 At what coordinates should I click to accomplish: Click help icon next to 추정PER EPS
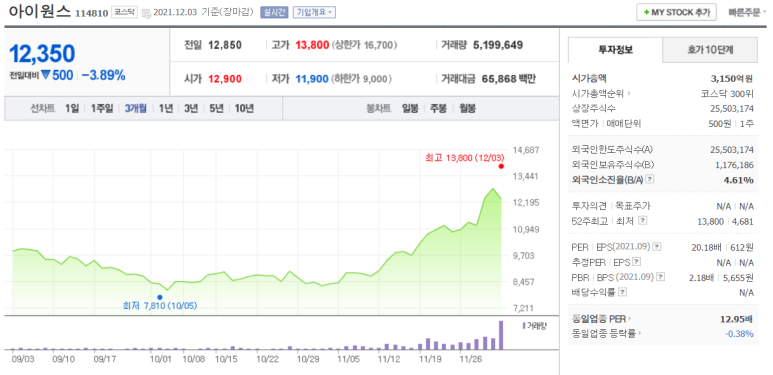pyautogui.click(x=636, y=262)
